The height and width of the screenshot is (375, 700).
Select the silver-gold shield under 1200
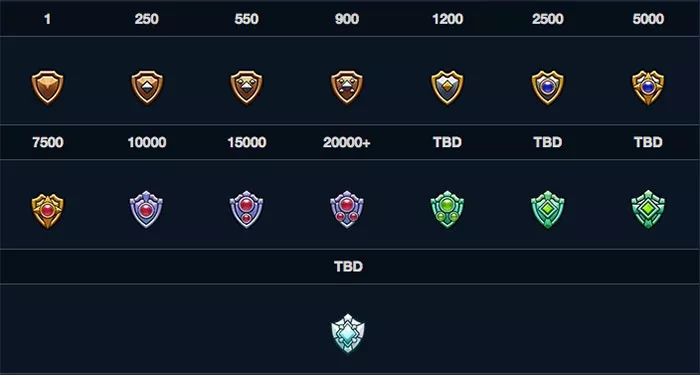click(x=447, y=88)
